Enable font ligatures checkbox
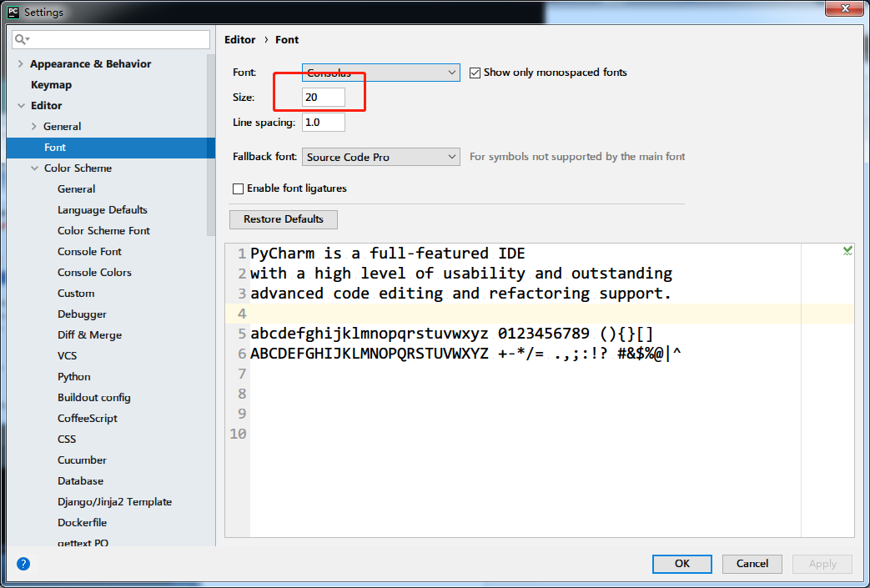 tap(238, 188)
